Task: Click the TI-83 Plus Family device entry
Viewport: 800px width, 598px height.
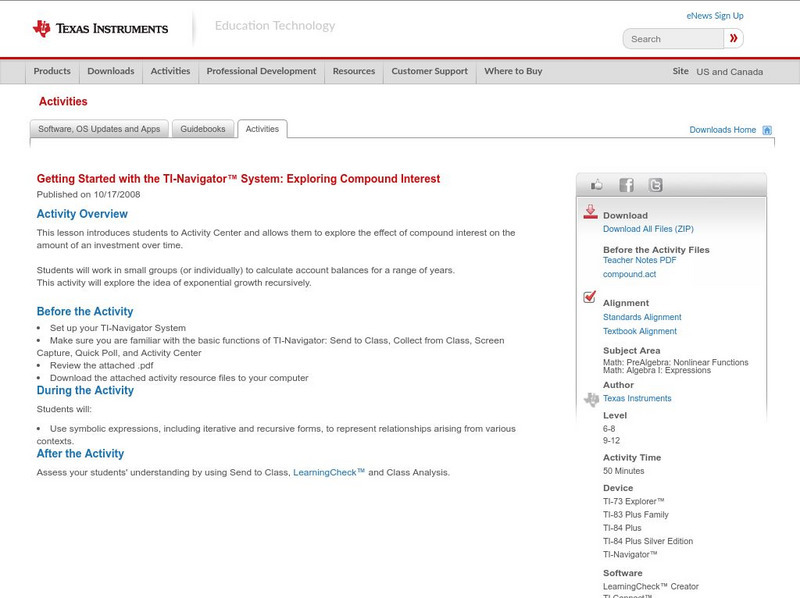Action: click(x=636, y=515)
